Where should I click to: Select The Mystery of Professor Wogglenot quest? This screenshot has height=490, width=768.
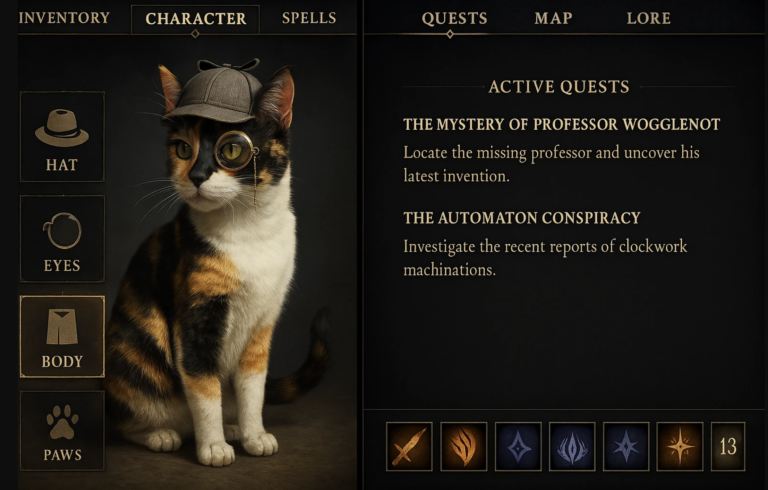point(562,124)
